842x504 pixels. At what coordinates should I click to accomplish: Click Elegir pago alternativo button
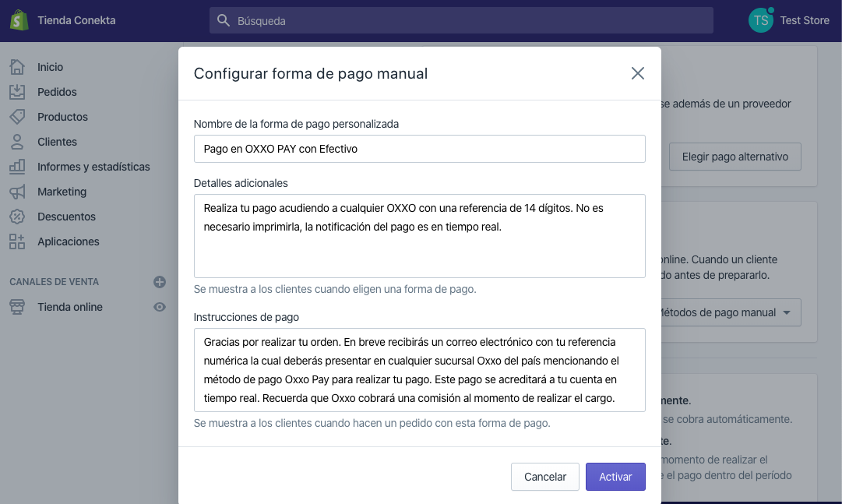click(735, 157)
